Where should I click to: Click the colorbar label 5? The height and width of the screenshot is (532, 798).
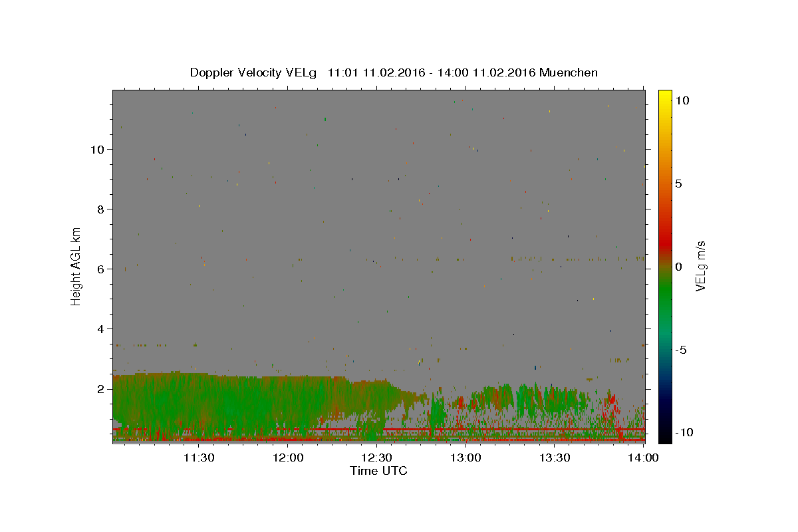[678, 184]
